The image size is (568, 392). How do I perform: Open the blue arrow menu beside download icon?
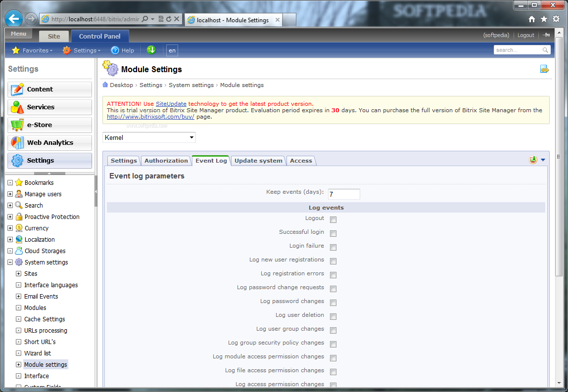click(543, 160)
